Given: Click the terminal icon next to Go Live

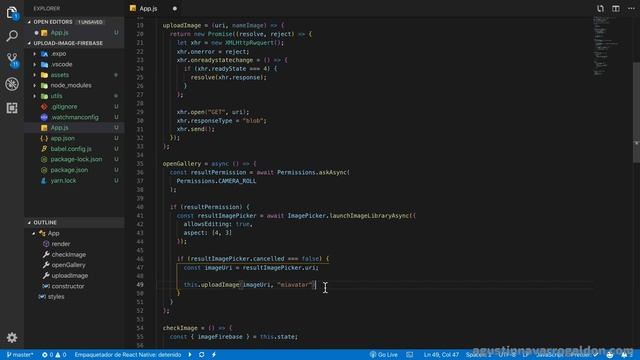Looking at the screenshot, I should tap(410, 355).
